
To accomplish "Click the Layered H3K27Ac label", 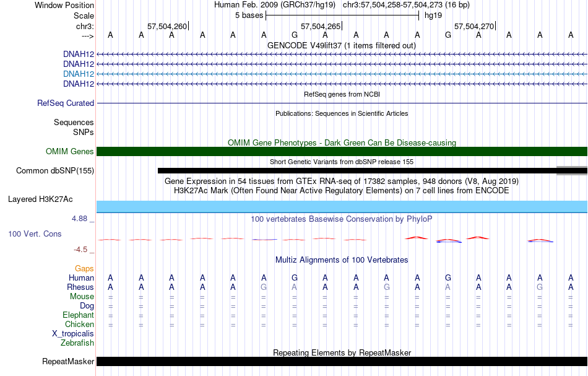I will pyautogui.click(x=40, y=199).
